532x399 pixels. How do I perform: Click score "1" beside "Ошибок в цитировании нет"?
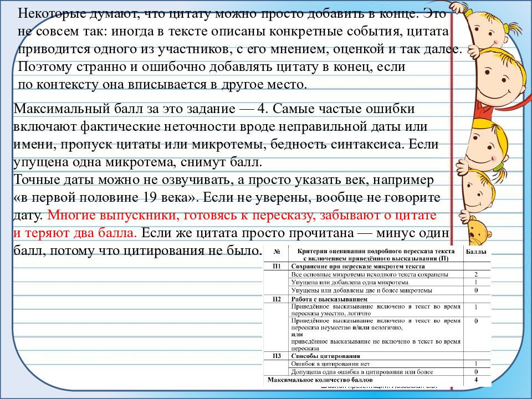point(477,364)
